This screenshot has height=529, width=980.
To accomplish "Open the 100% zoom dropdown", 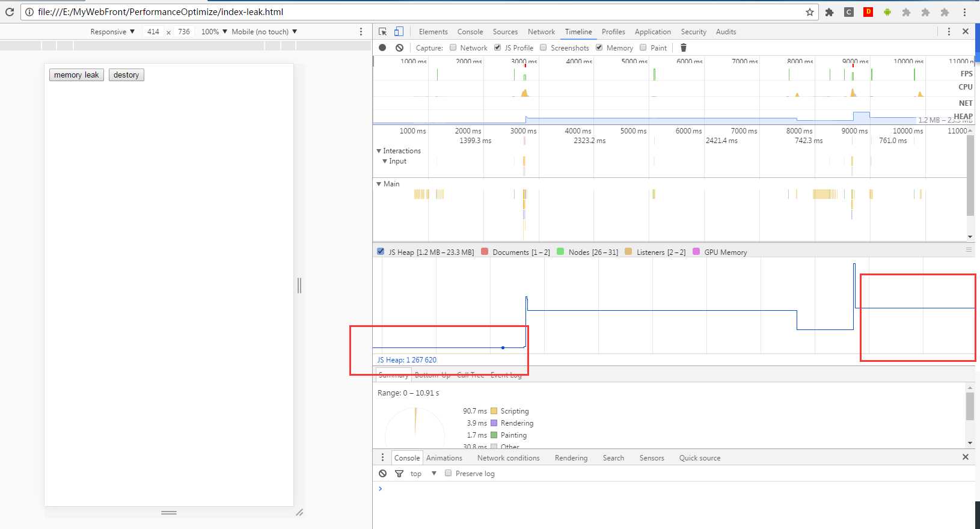I will pos(214,32).
